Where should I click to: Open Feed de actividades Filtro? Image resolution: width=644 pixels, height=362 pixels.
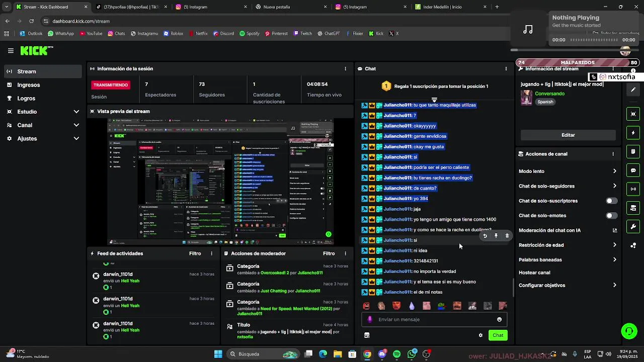point(195,254)
